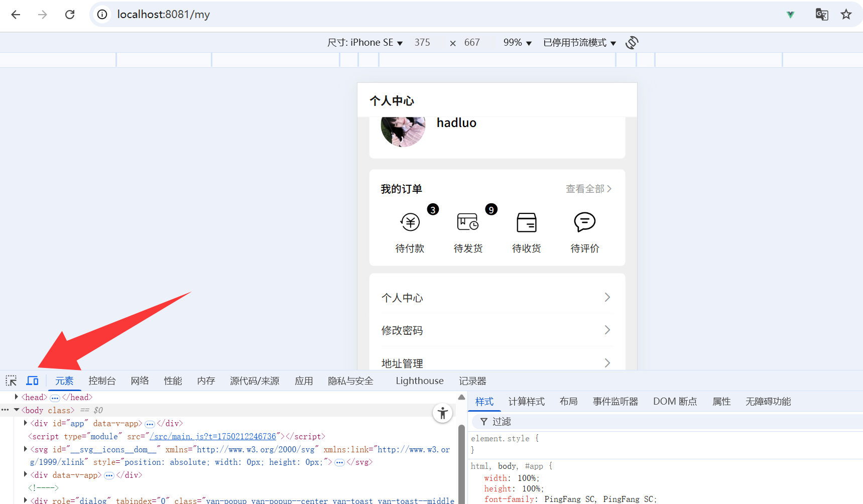Click the viewport height field 667
The image size is (863, 504).
pyautogui.click(x=472, y=43)
